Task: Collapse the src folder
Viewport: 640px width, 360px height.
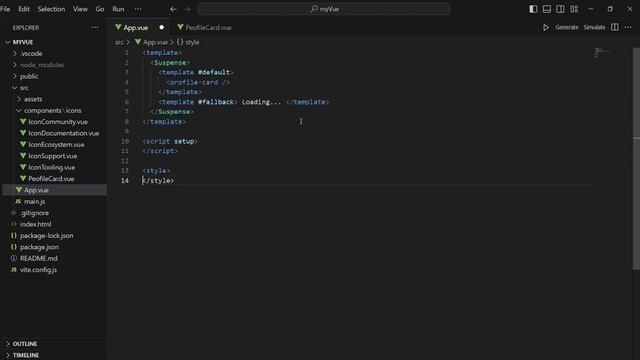Action: 24,88
